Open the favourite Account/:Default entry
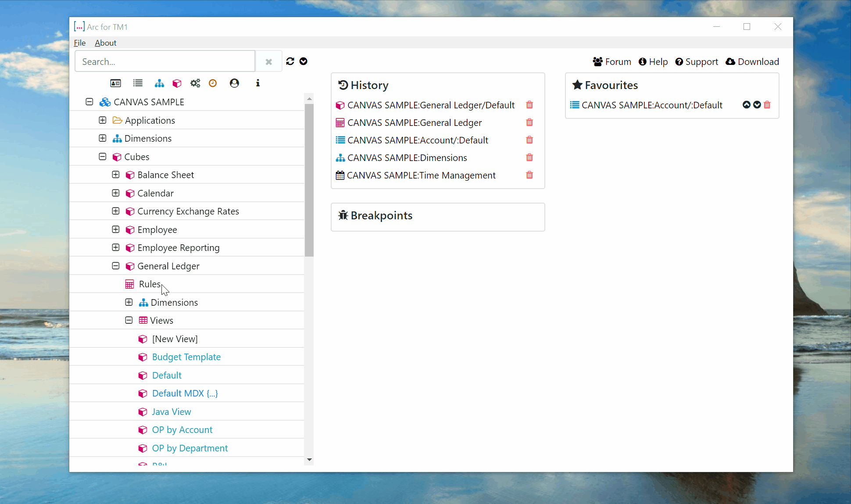Image resolution: width=851 pixels, height=504 pixels. 652,105
